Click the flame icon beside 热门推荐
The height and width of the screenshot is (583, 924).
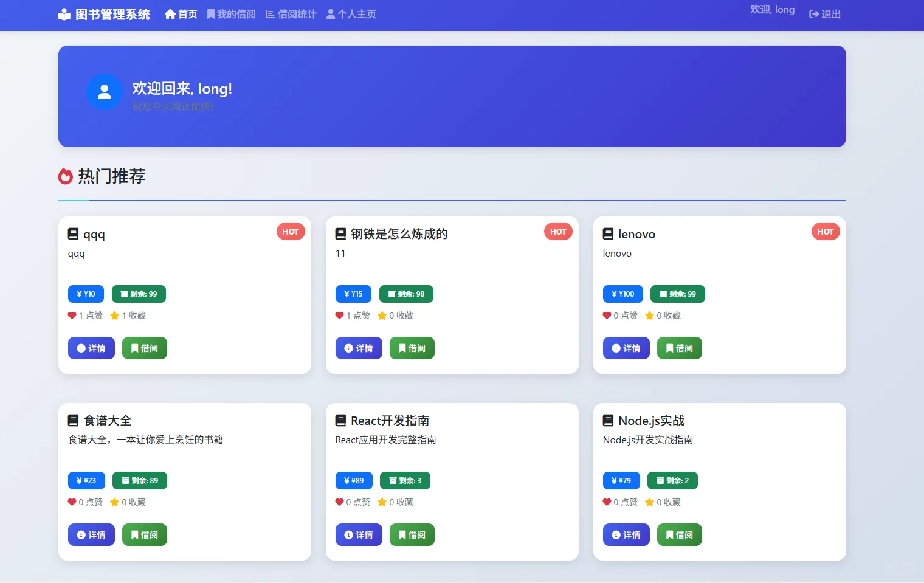point(65,176)
